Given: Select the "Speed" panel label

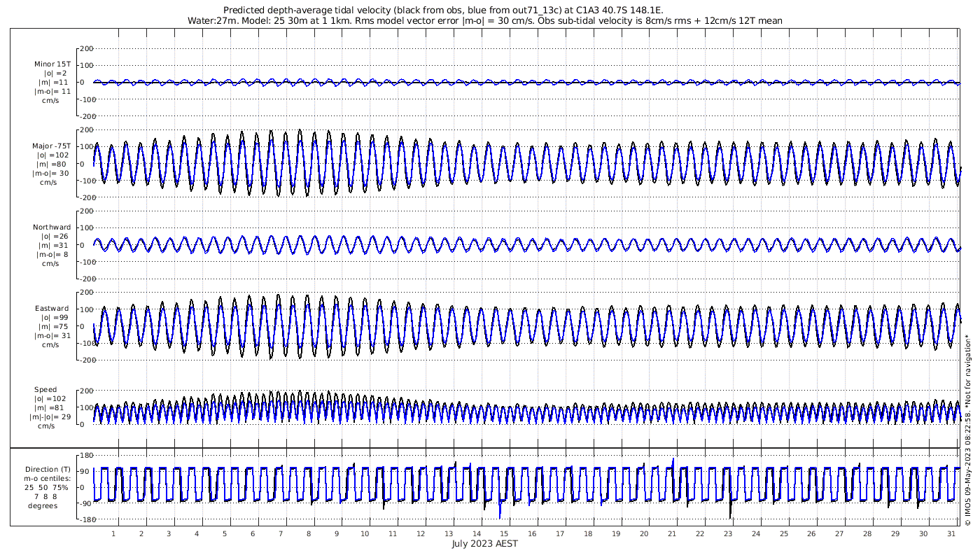Looking at the screenshot, I should (x=45, y=390).
